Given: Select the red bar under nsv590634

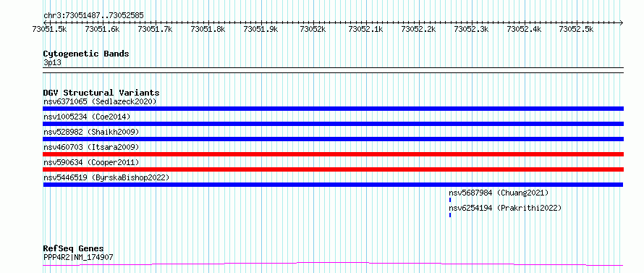Looking at the screenshot, I should pos(333,169).
